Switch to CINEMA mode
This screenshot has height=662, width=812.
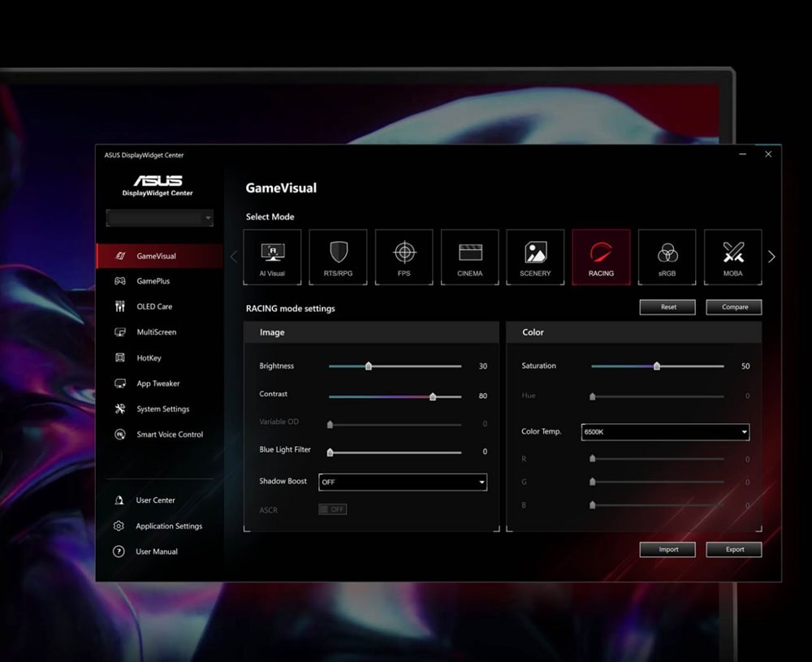tap(470, 257)
